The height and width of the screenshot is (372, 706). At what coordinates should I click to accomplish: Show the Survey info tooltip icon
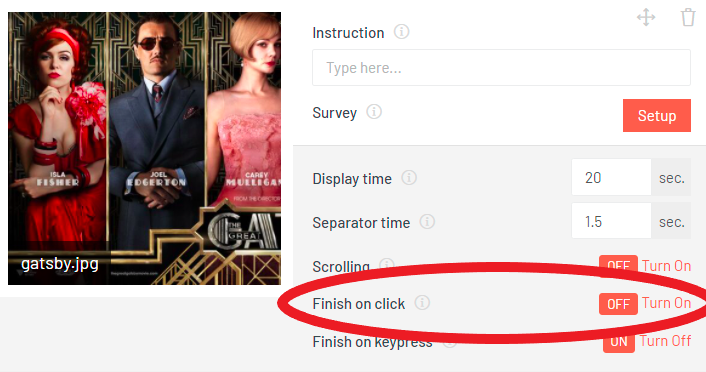click(374, 112)
